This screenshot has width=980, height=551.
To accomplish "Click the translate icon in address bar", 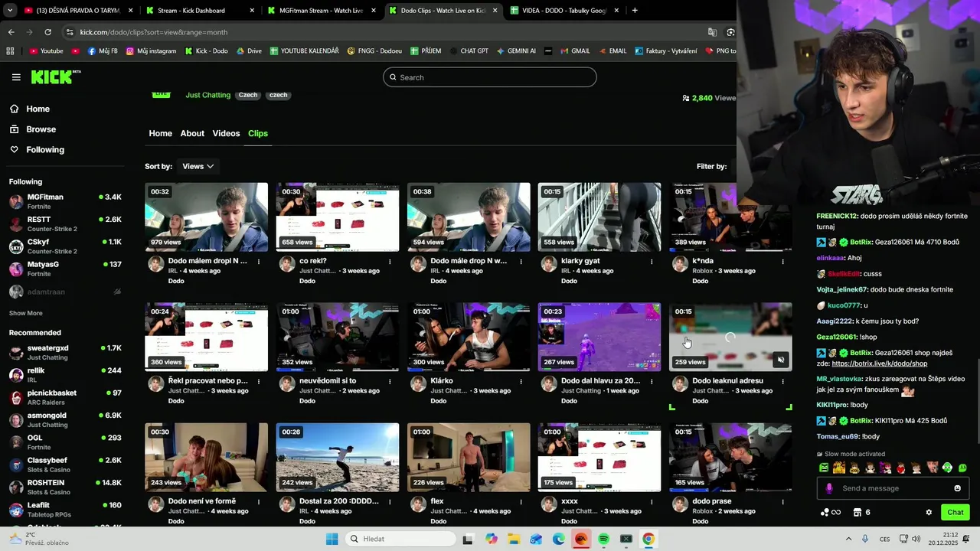I will 712,32.
